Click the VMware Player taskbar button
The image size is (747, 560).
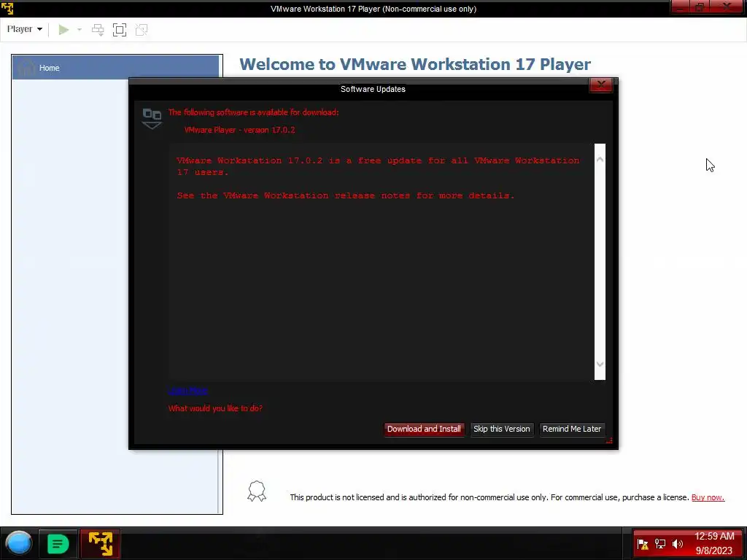pyautogui.click(x=100, y=543)
